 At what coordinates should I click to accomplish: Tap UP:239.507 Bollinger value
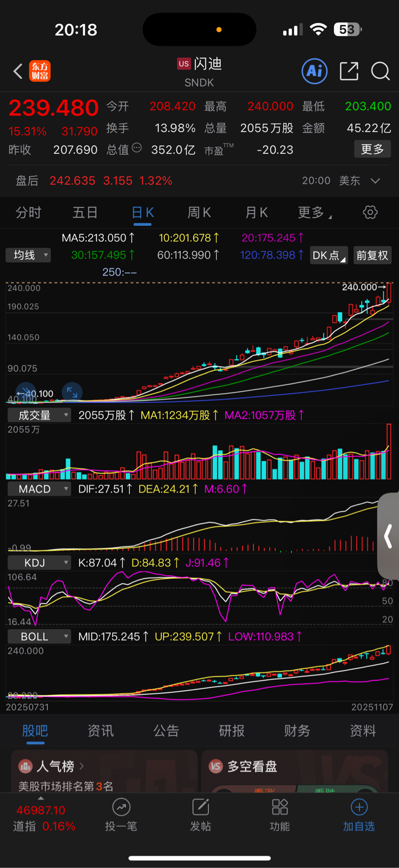click(x=189, y=637)
